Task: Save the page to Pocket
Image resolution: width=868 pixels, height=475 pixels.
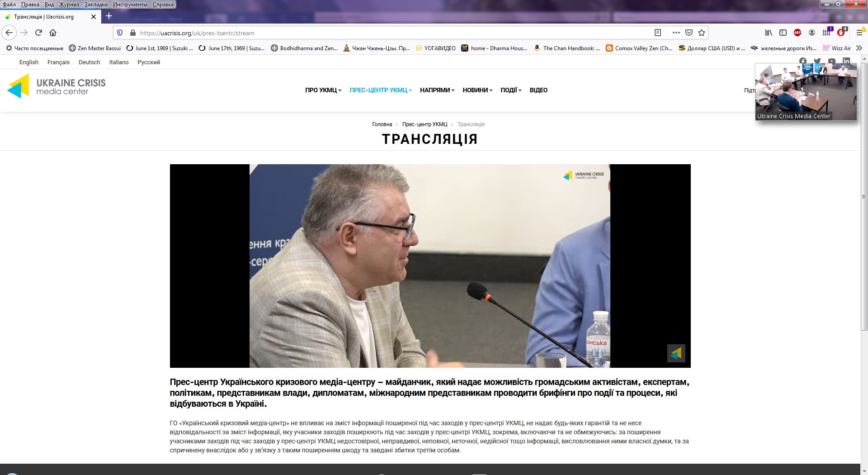Action: [x=689, y=33]
